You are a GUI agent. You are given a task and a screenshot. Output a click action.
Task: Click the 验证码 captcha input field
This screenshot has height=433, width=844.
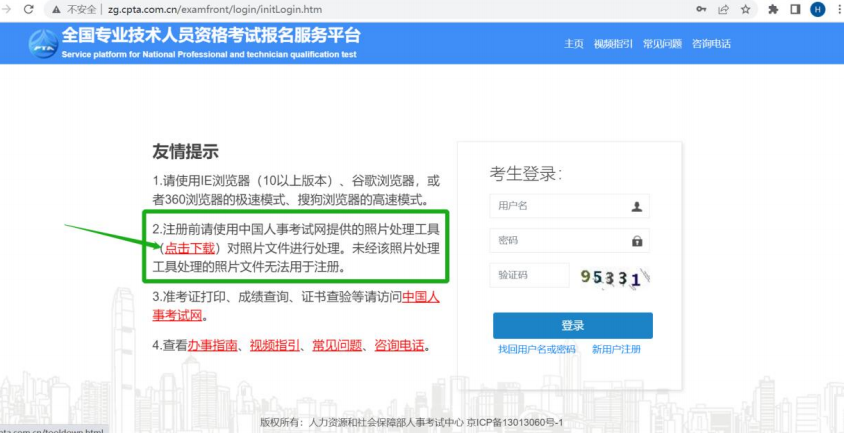(x=529, y=275)
